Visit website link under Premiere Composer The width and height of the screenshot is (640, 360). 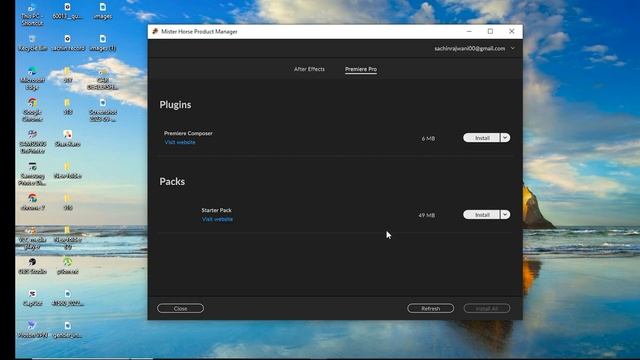[180, 142]
